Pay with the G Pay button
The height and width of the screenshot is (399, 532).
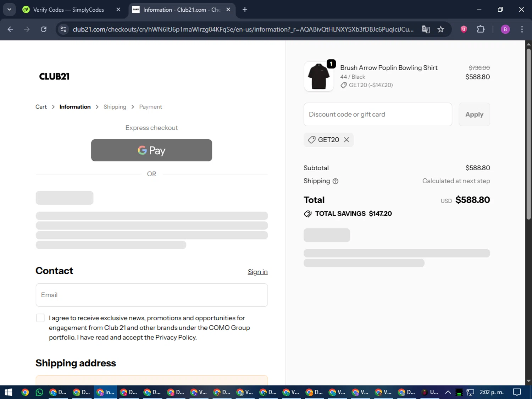point(151,150)
